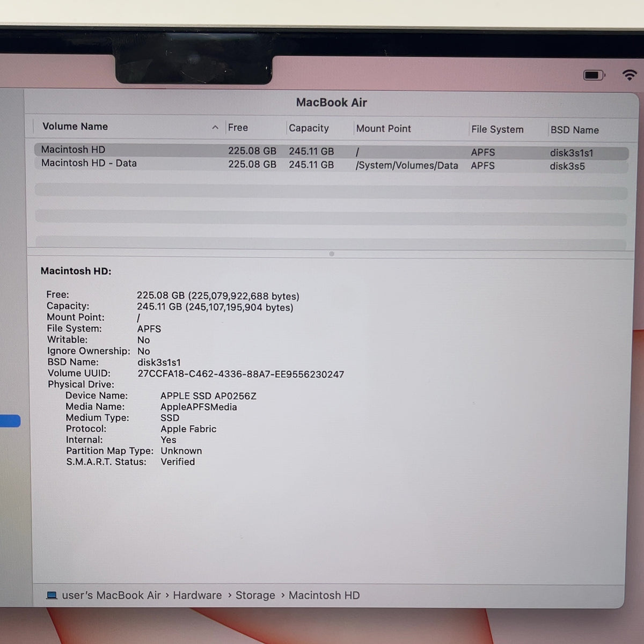Screen dimensions: 644x644
Task: Click the File System column header
Action: 497,129
